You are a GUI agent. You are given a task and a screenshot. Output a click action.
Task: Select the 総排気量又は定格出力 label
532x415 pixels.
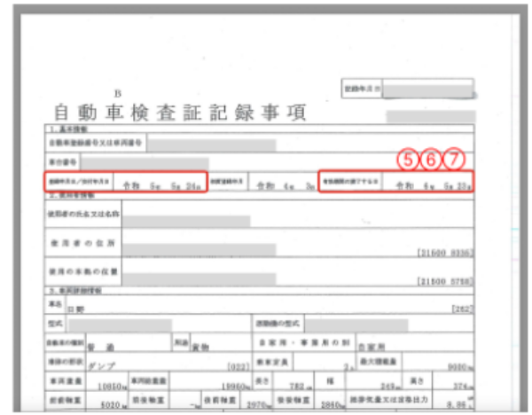click(x=389, y=399)
